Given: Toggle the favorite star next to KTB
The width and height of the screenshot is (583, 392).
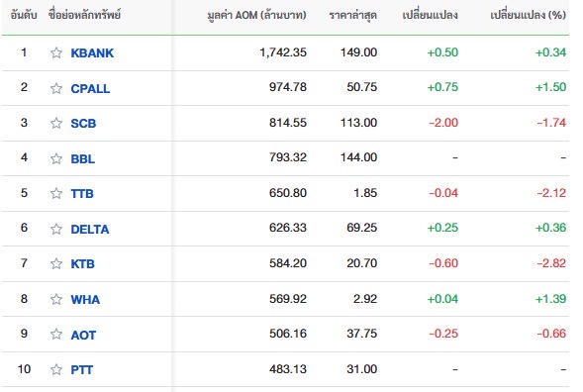Looking at the screenshot, I should point(56,263).
